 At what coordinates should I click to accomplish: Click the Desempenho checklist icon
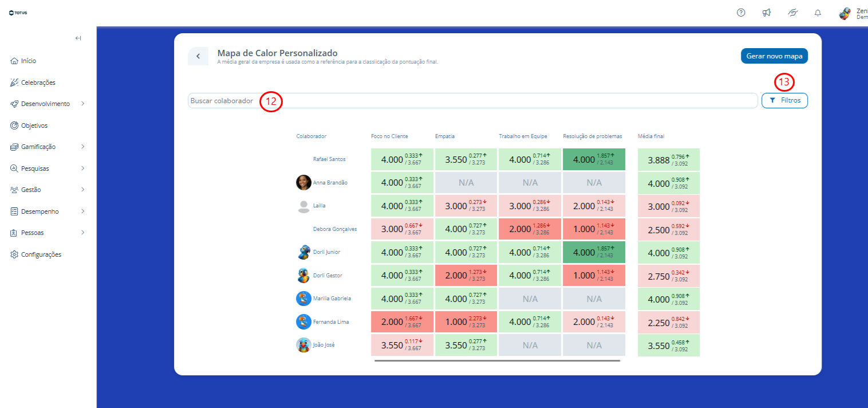[x=14, y=211]
